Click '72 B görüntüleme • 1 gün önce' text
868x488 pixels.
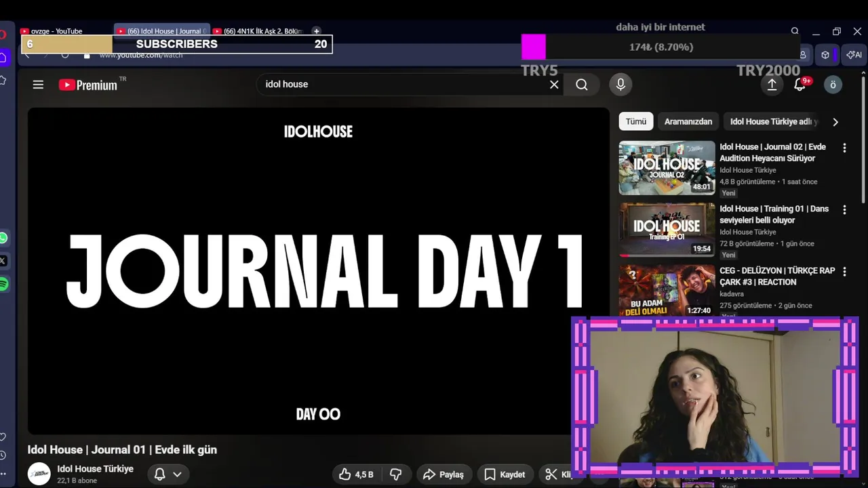767,243
